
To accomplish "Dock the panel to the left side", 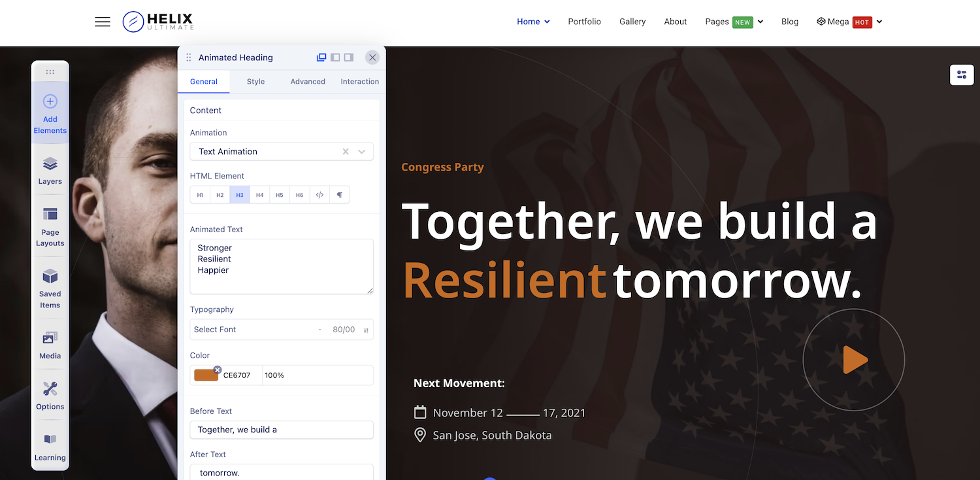I will pyautogui.click(x=335, y=58).
